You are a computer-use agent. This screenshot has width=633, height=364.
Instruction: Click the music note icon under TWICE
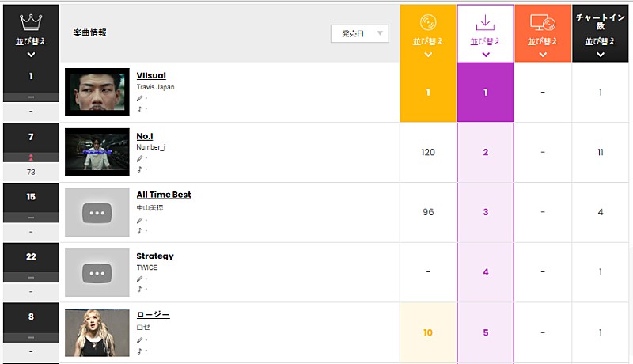pos(140,289)
